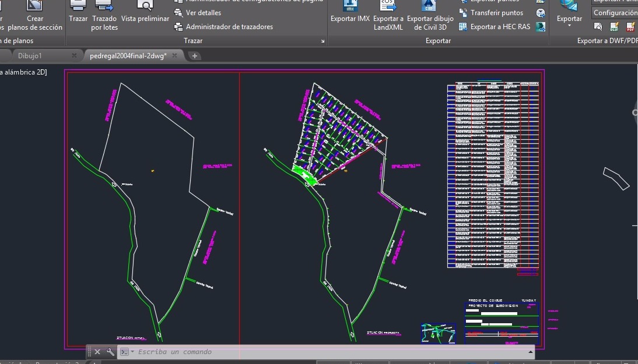638x364 pixels.
Task: Click SITUACION ACTUAL label in drawing
Action: click(131, 338)
